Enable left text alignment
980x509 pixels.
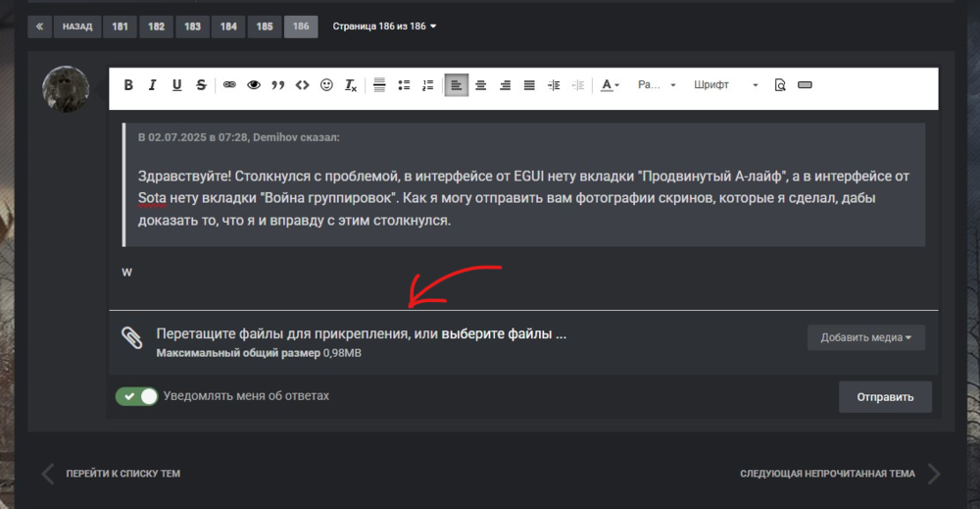456,85
